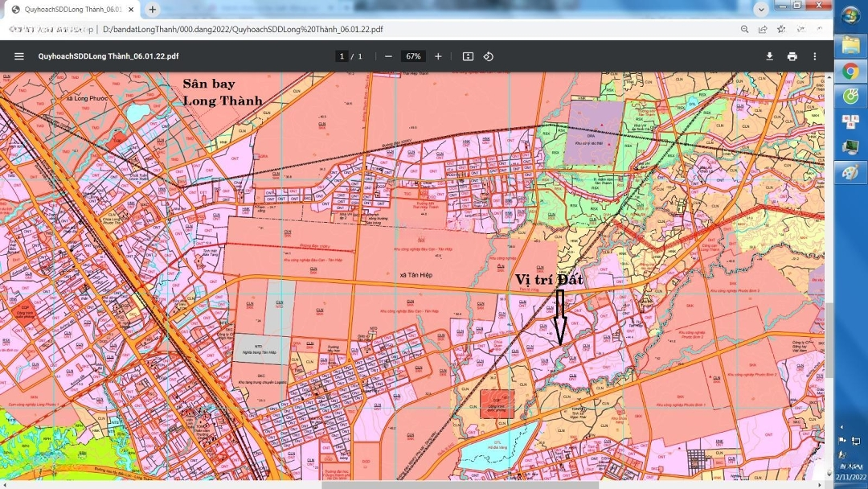The height and width of the screenshot is (489, 868).
Task: Click the browser address bar URL
Action: tap(243, 29)
